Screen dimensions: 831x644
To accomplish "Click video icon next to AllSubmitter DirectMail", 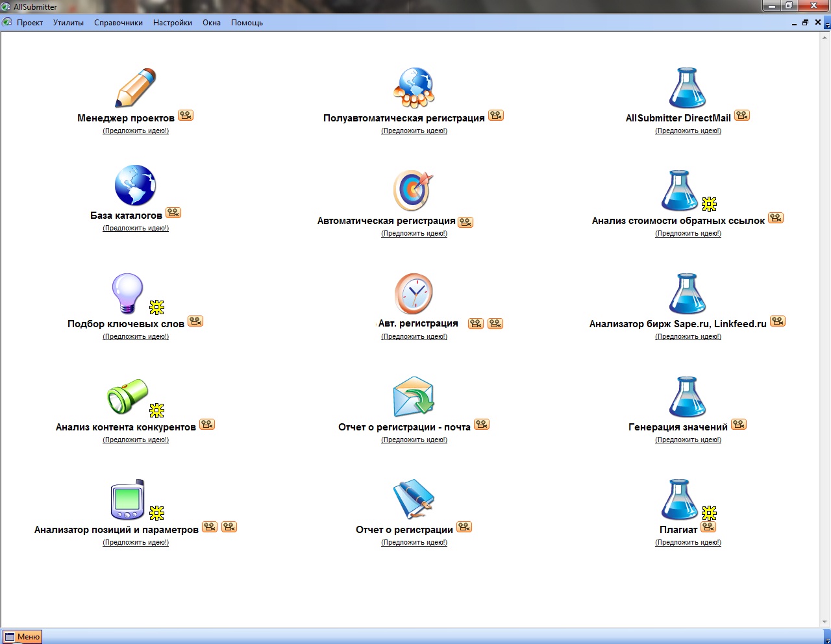I will pos(742,116).
